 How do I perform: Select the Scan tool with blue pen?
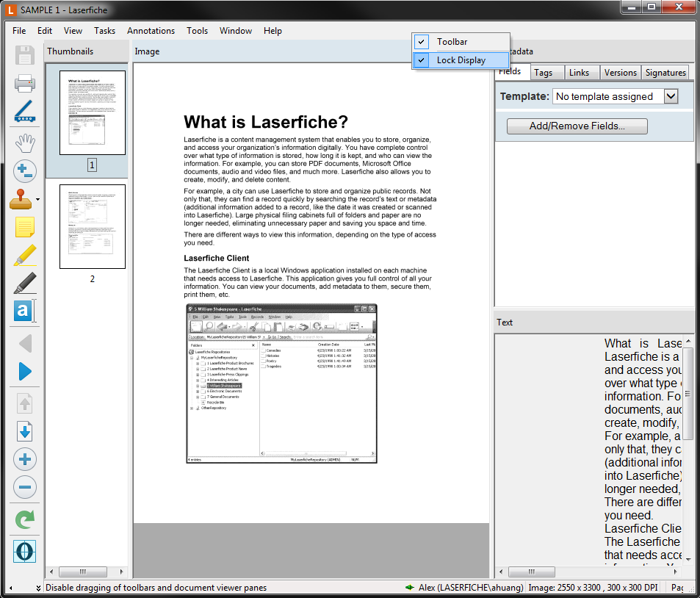(24, 111)
